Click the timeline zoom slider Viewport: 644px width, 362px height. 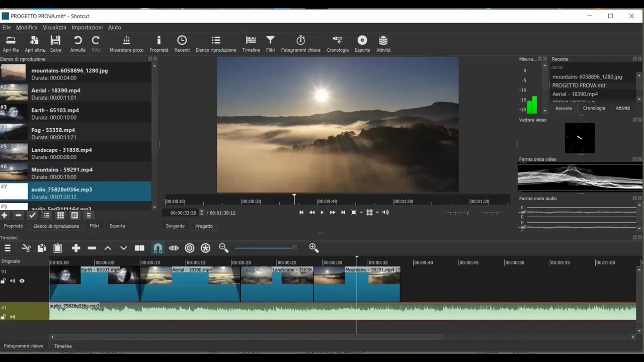(266, 248)
